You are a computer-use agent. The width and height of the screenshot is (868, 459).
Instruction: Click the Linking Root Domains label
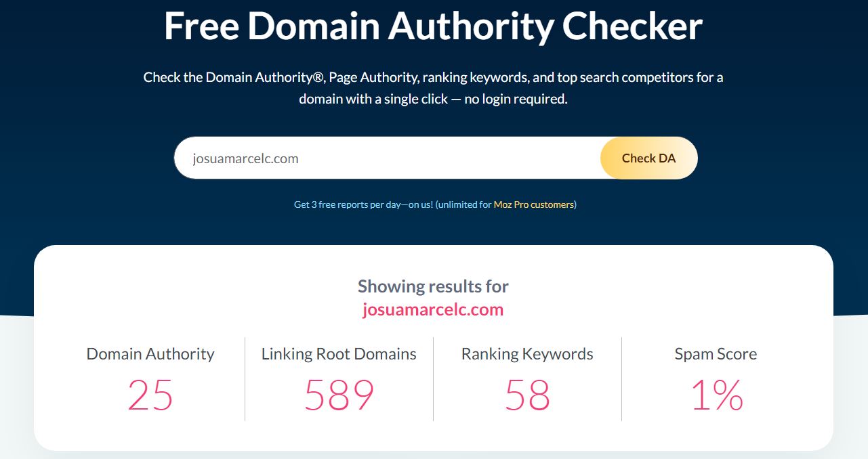pyautogui.click(x=339, y=353)
